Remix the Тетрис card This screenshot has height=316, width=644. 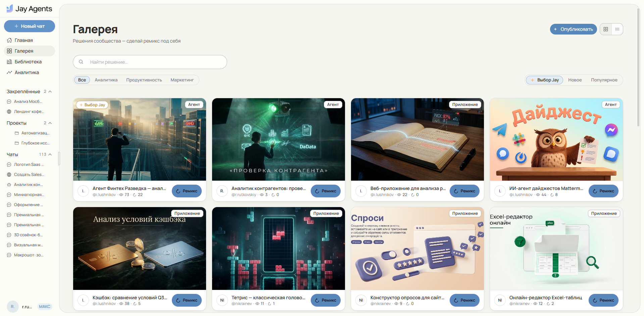[326, 300]
